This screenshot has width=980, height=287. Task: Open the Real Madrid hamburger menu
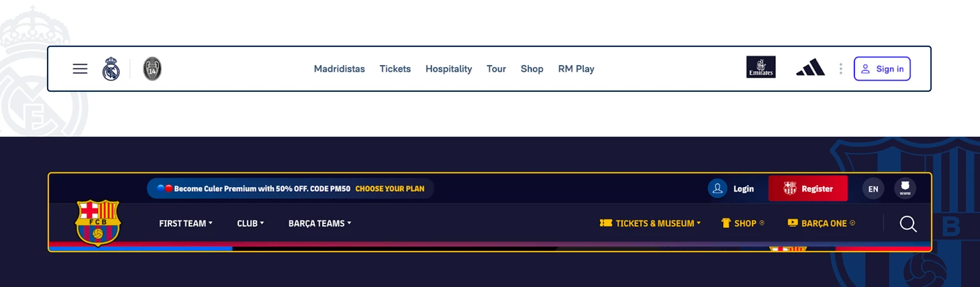coord(80,68)
